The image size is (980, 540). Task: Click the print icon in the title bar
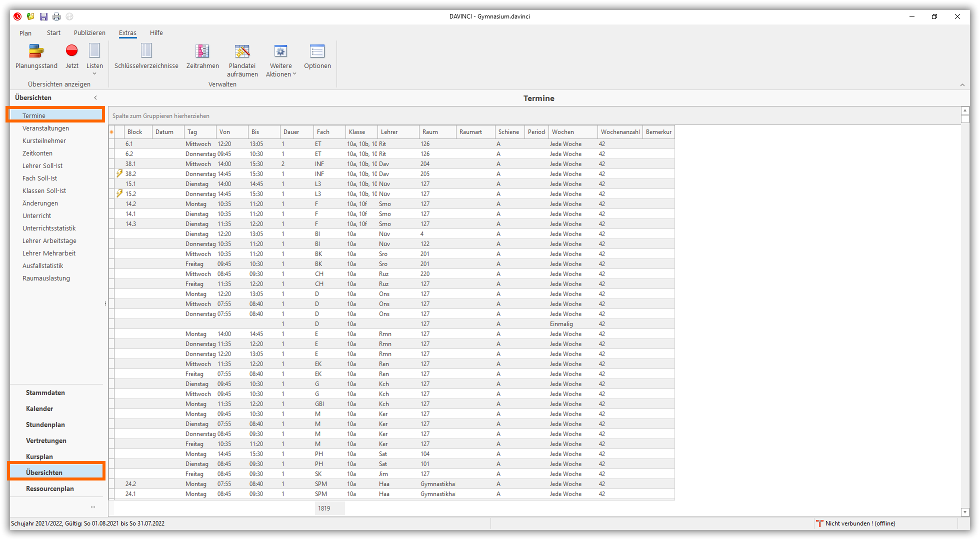[x=56, y=16]
